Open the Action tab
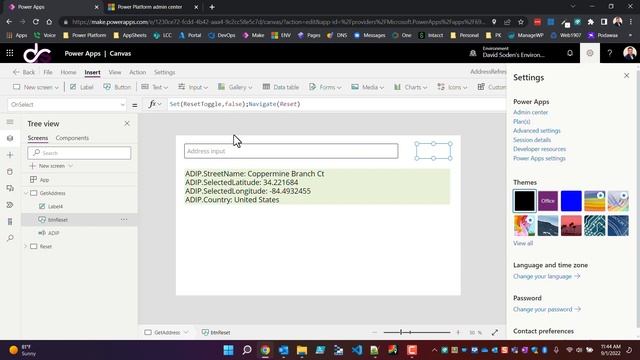Image resolution: width=640 pixels, height=360 pixels. pos(138,72)
